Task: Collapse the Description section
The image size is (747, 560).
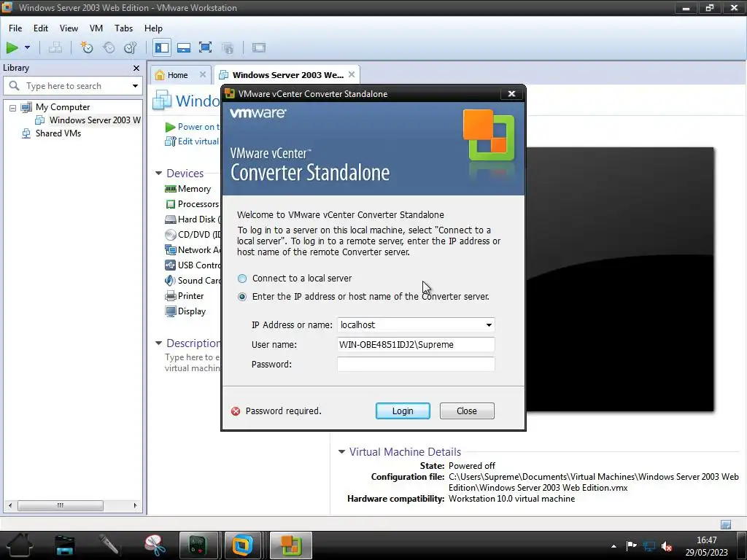Action: coord(158,343)
